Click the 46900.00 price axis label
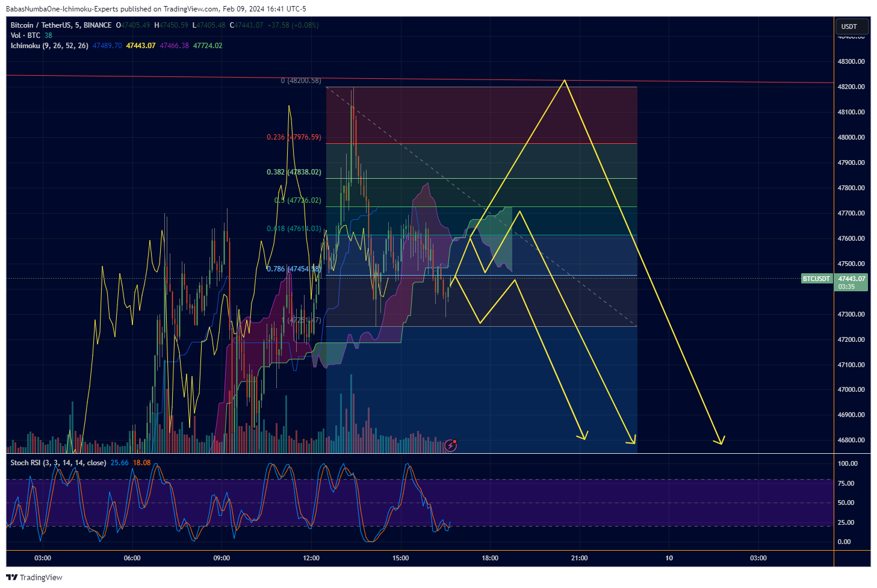 click(x=852, y=415)
